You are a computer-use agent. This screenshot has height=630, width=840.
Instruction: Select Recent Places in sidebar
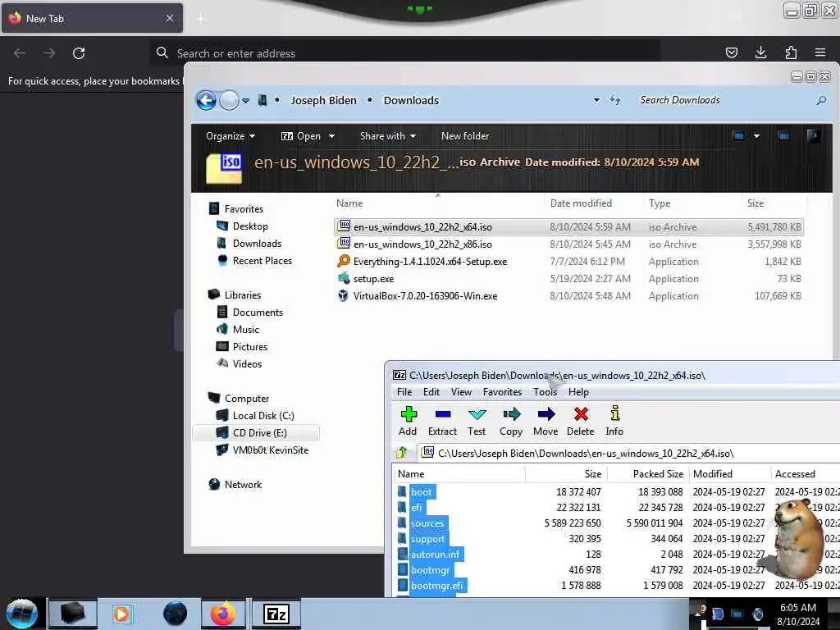pos(262,260)
